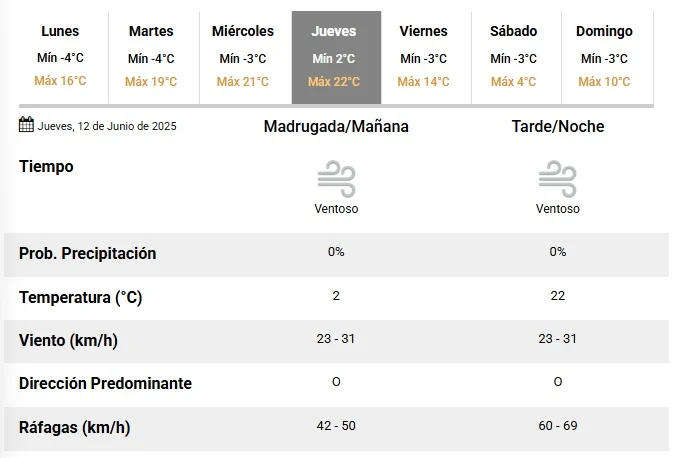This screenshot has height=458, width=675.
Task: Click the Tiempo row label
Action: pos(46,167)
